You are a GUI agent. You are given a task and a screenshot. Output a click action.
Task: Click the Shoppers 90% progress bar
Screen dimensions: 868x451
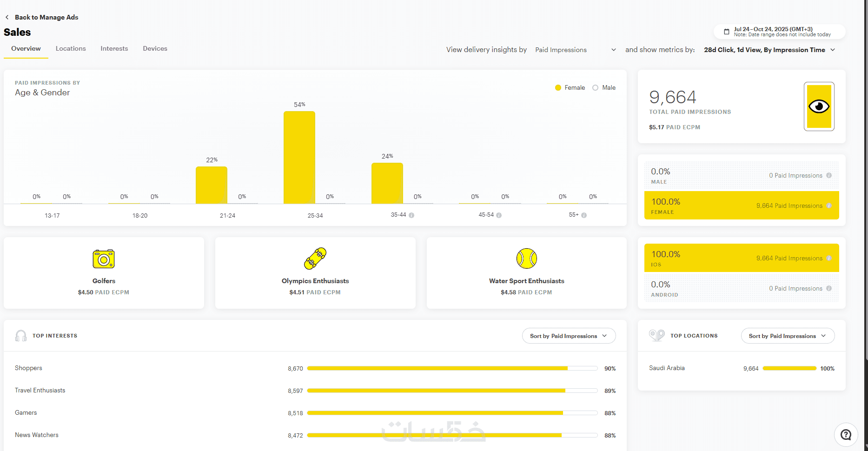[x=452, y=368]
